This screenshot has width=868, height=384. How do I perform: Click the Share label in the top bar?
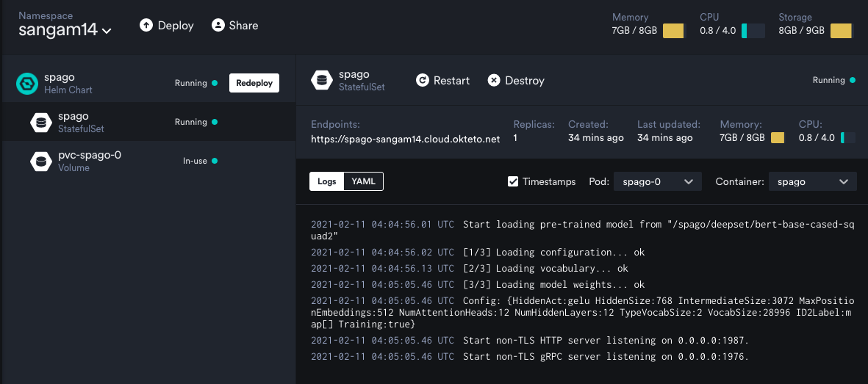pyautogui.click(x=243, y=26)
